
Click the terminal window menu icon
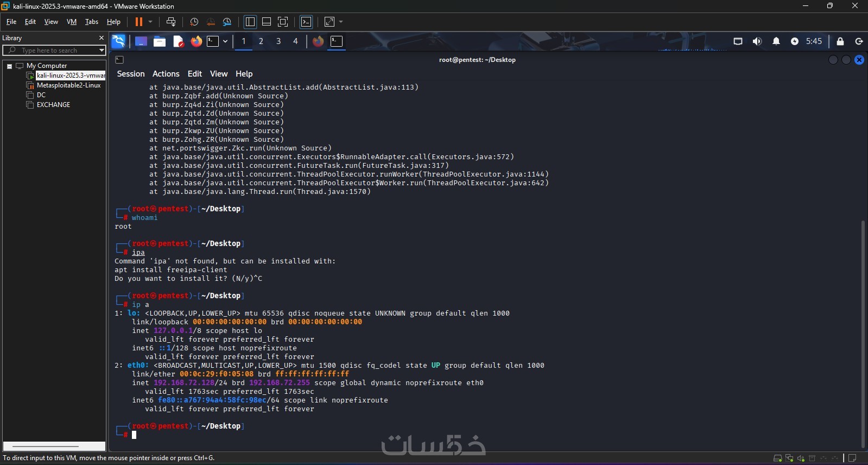pyautogui.click(x=119, y=60)
